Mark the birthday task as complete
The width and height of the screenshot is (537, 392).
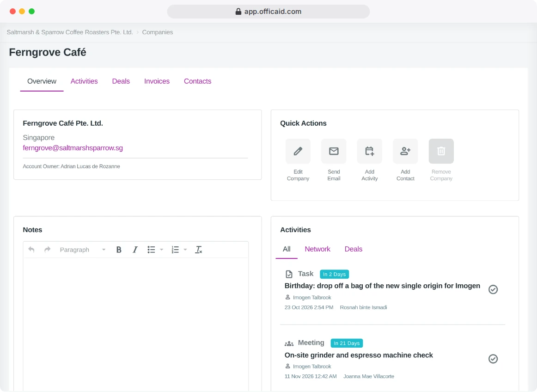[x=493, y=289]
